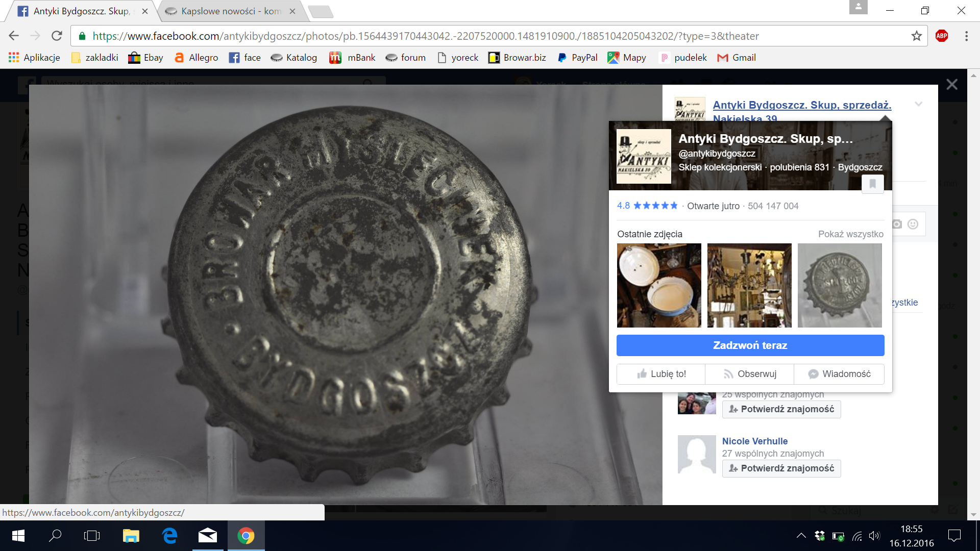Toggle follow with the Obserwuj button
This screenshot has height=551, width=980.
click(749, 374)
